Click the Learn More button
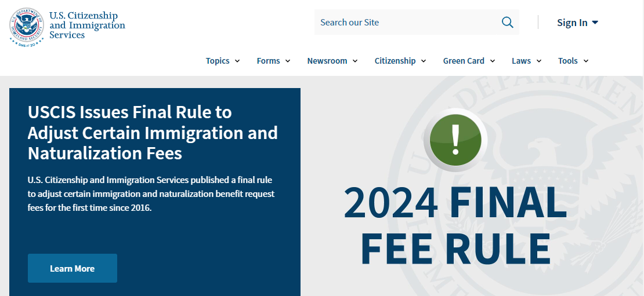644x296 pixels. pyautogui.click(x=73, y=268)
